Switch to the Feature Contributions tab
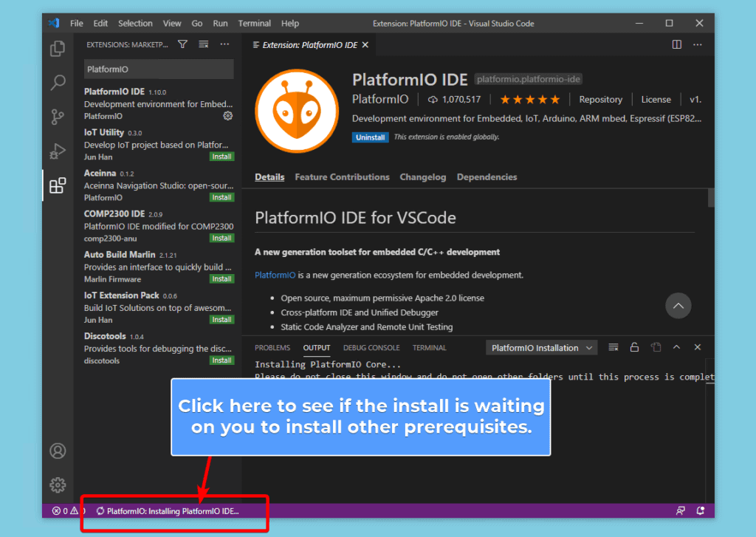The image size is (756, 537). pos(342,177)
